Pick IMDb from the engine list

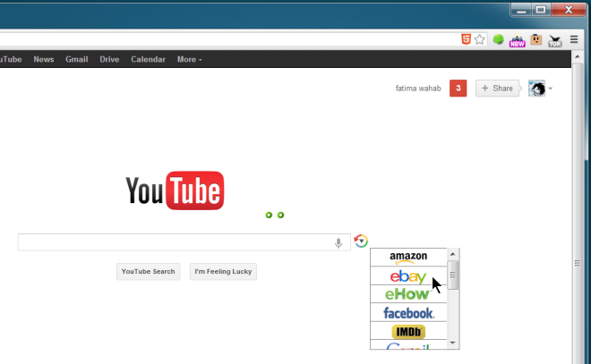[408, 331]
